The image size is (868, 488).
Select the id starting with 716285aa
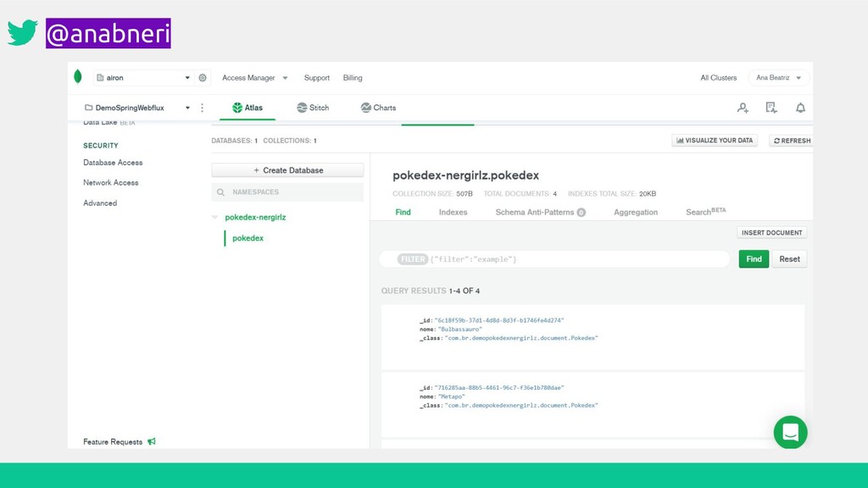499,388
